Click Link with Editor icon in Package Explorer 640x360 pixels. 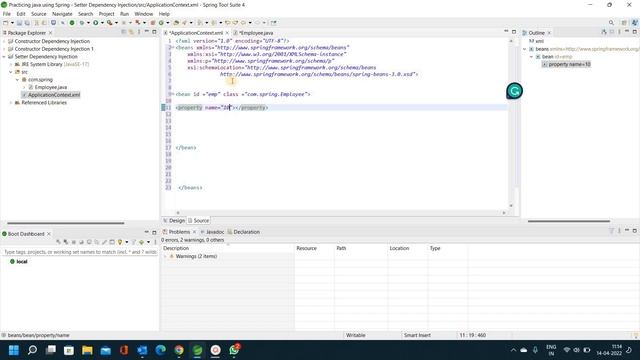[131, 32]
